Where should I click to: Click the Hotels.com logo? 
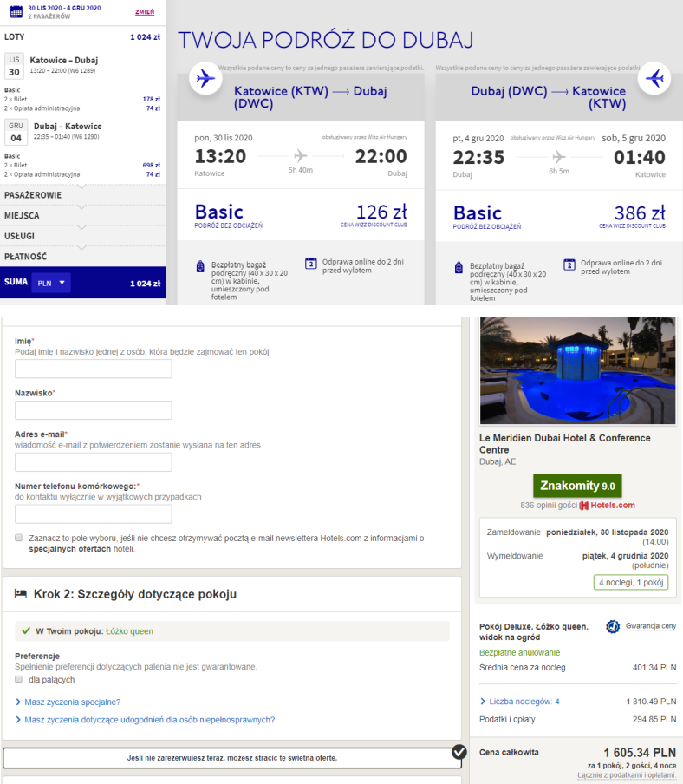coord(608,506)
